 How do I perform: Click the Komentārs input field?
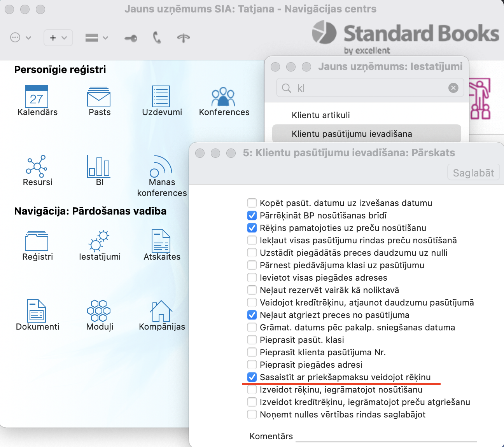386,437
